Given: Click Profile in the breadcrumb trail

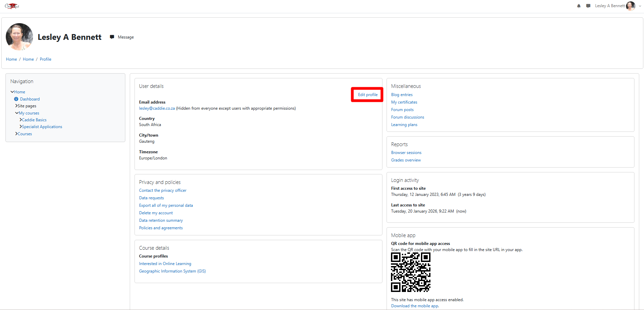Looking at the screenshot, I should tap(45, 59).
